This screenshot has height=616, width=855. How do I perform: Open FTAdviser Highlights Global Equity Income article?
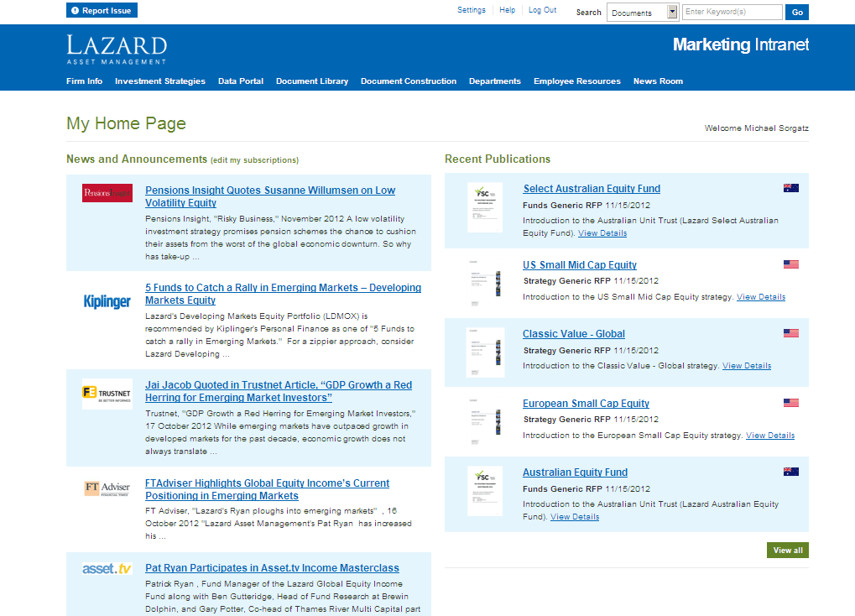[x=267, y=489]
